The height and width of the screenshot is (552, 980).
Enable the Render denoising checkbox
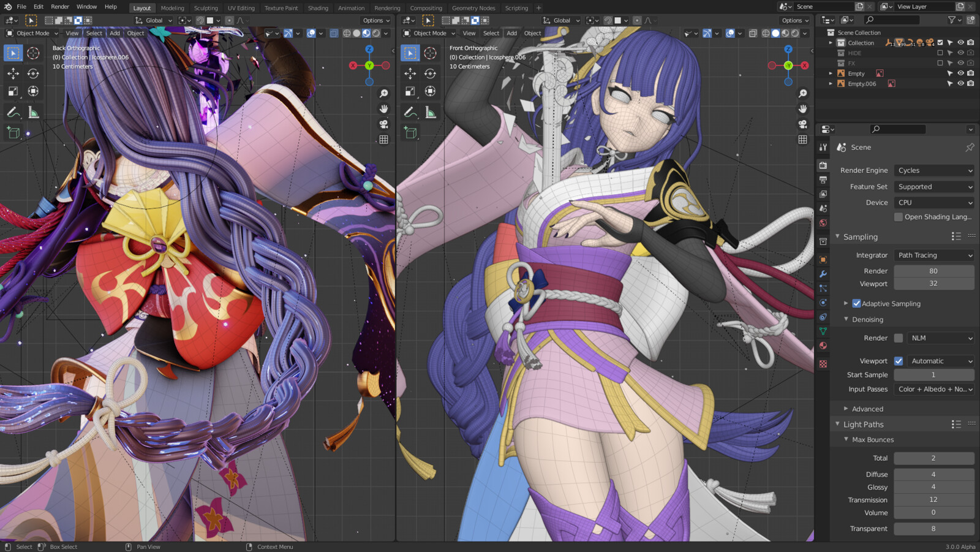(899, 338)
